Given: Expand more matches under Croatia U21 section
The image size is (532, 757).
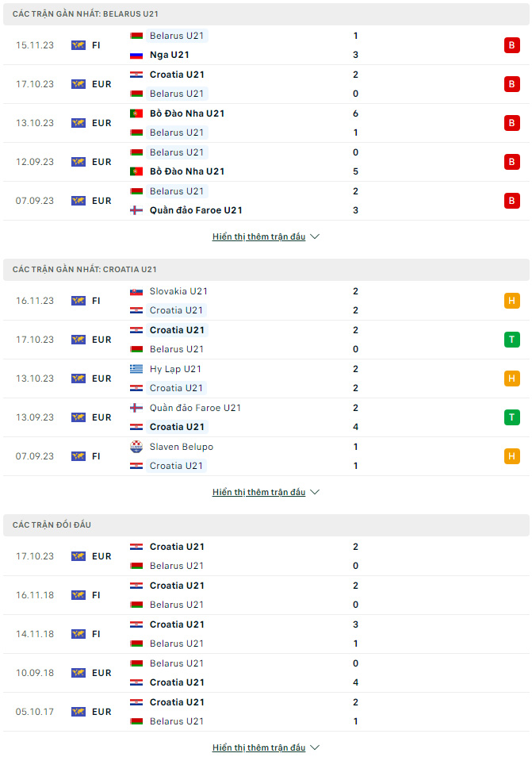Looking at the screenshot, I should tap(266, 492).
